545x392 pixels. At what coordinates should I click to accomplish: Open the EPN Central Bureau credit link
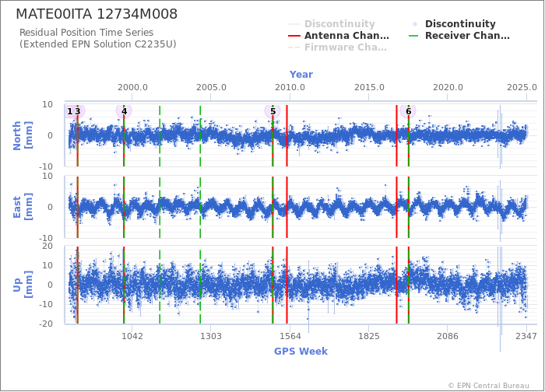[x=489, y=386]
